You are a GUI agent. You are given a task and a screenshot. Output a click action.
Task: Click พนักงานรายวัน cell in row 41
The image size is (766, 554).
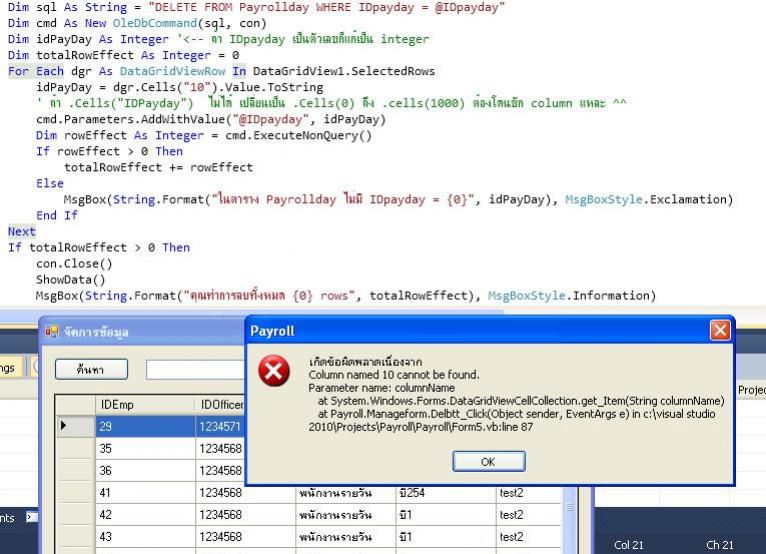[345, 492]
